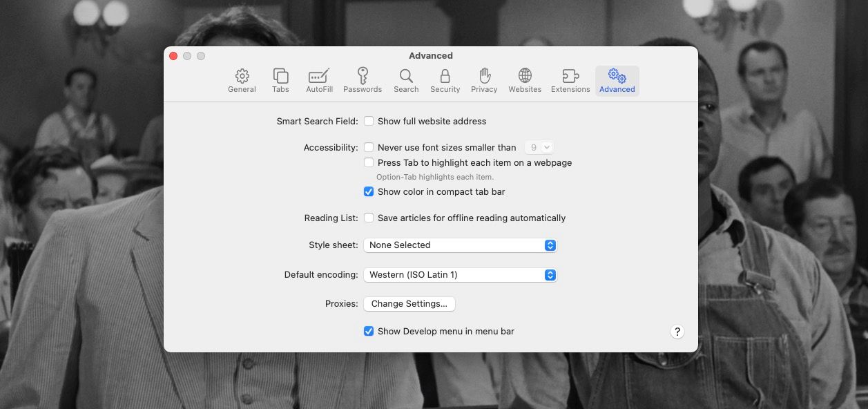Open the General settings pane

point(242,81)
